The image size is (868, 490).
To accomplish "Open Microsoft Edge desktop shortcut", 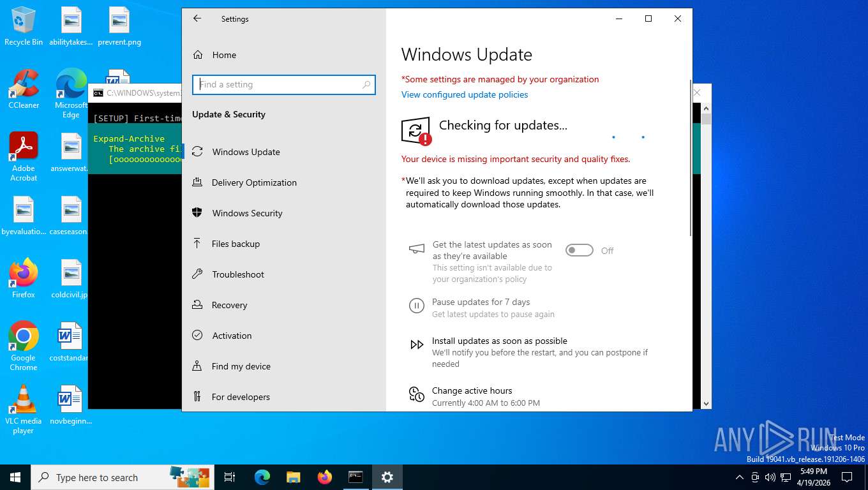I will coord(71,94).
